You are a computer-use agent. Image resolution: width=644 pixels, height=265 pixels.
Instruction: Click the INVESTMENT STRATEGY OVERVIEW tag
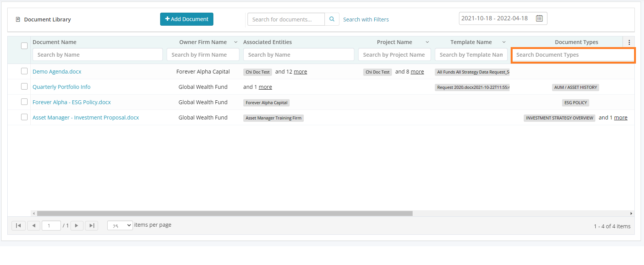coord(559,118)
